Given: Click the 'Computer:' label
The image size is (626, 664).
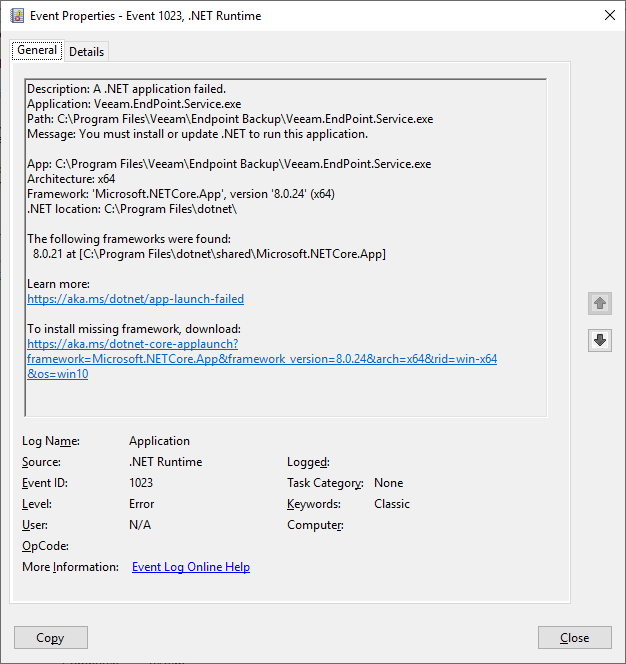Looking at the screenshot, I should (x=315, y=525).
